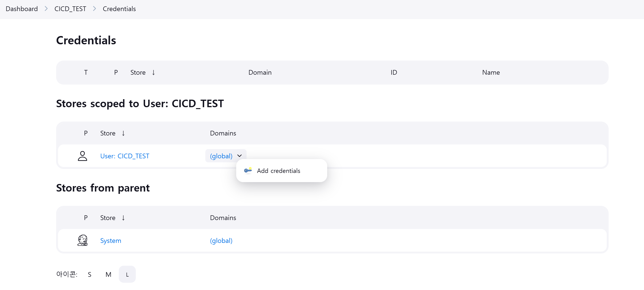644x290 pixels.
Task: Click sort arrow beside Store in user-scoped table
Action: pyautogui.click(x=123, y=133)
